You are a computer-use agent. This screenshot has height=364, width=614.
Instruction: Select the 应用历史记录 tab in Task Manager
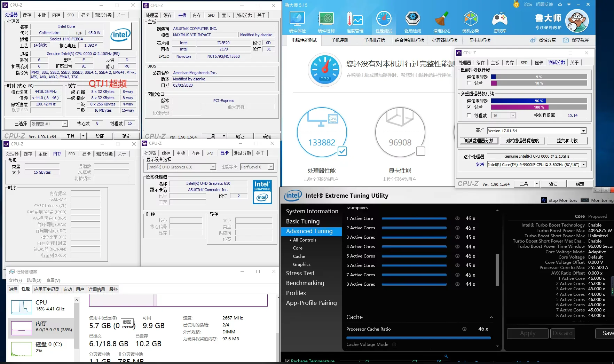click(x=47, y=289)
